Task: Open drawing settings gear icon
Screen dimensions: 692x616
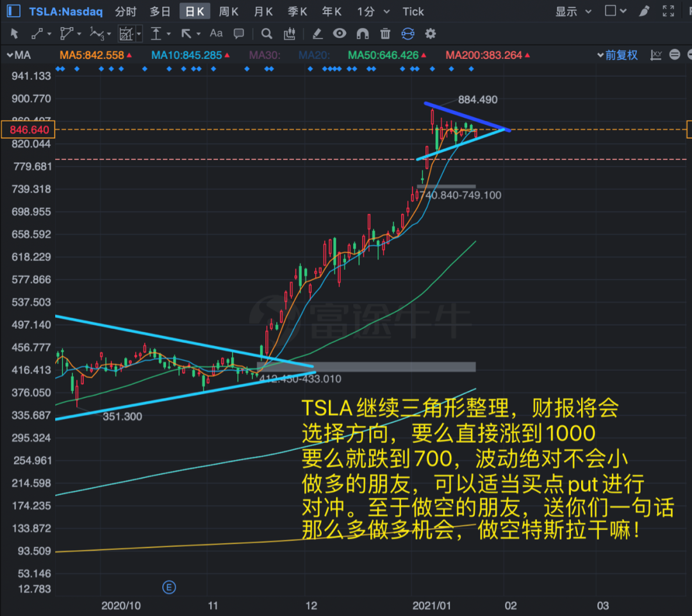Action: (x=431, y=33)
